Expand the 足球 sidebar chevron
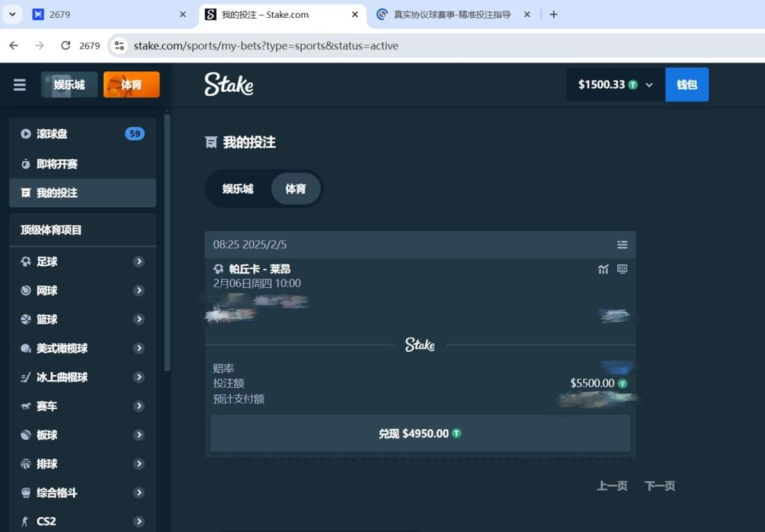This screenshot has width=765, height=532. pos(139,262)
